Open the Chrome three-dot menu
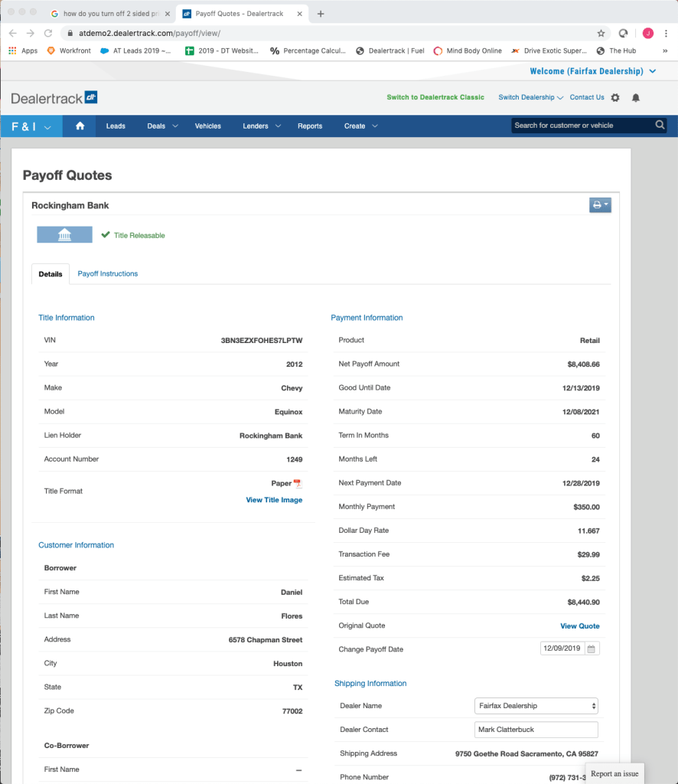This screenshot has height=784, width=678. 666,34
